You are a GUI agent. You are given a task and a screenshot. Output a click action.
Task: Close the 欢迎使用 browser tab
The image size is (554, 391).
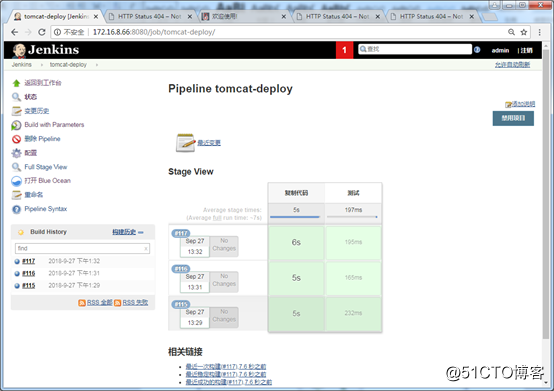(x=284, y=17)
